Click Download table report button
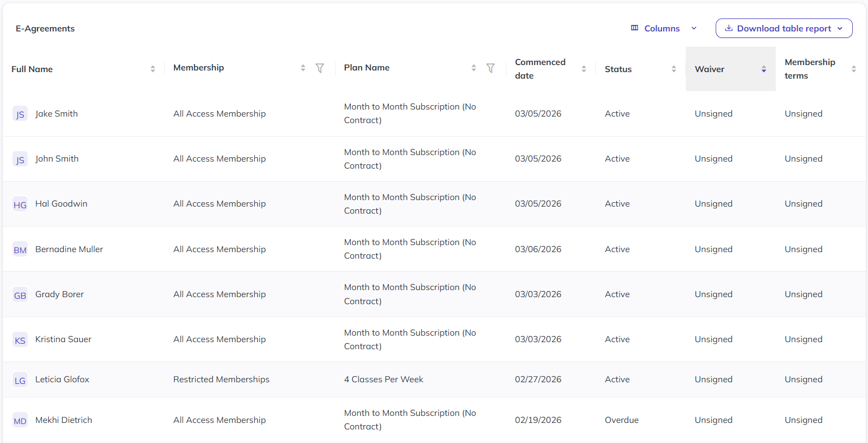 point(784,28)
